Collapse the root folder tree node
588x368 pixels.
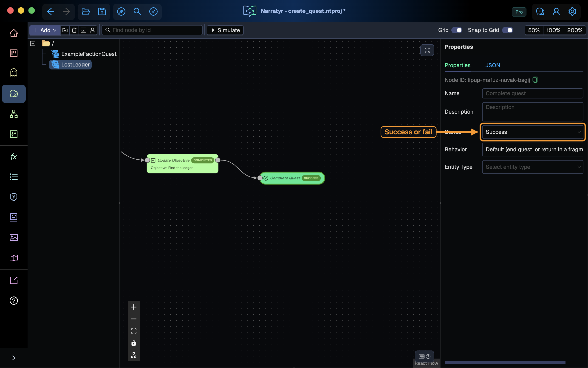[x=33, y=43]
